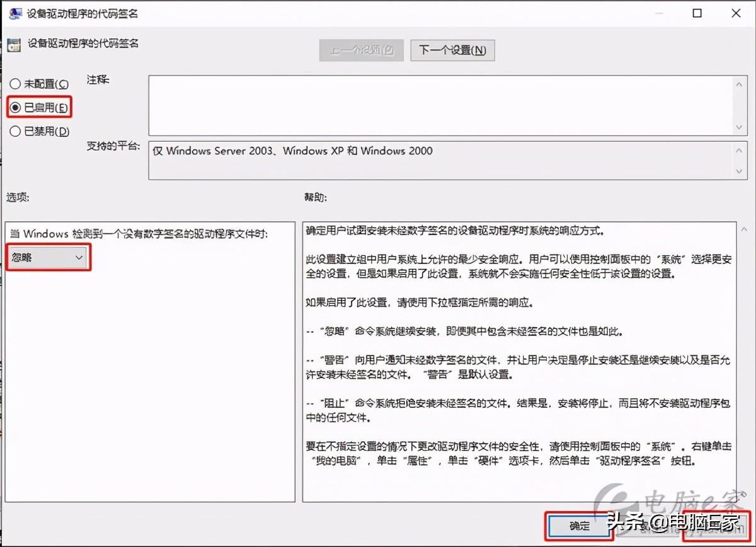Click inside the 支持的平台 platform field
The width and height of the screenshot is (756, 547).
tap(441, 161)
